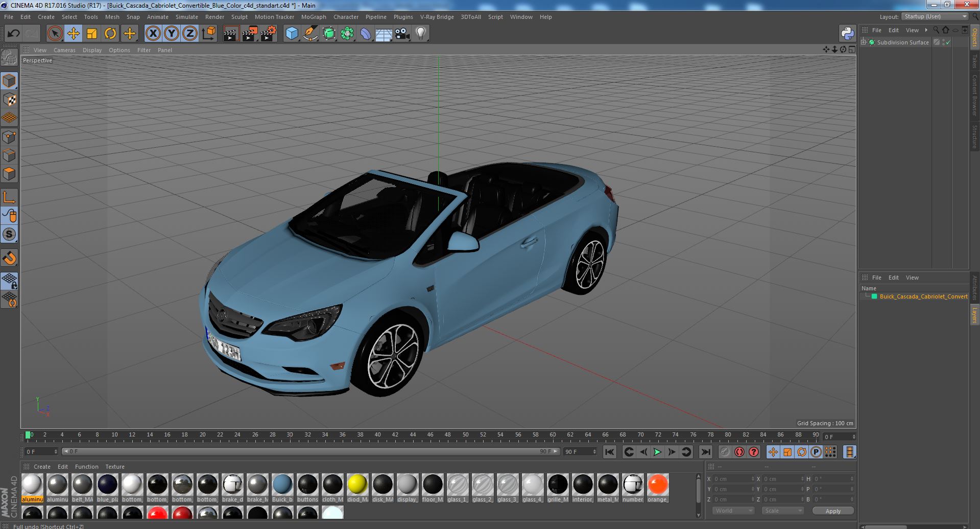The image size is (980, 529).
Task: Open Material manager Create menu
Action: point(42,467)
